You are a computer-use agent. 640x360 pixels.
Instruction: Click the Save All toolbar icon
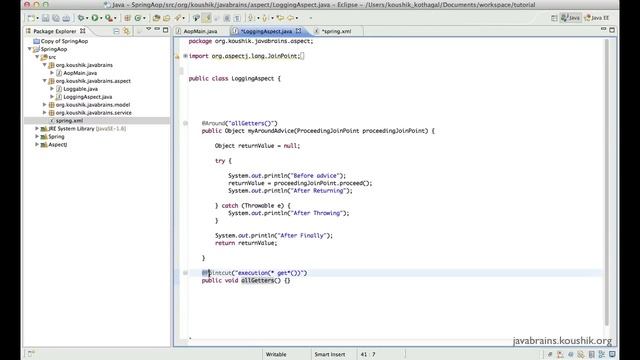[x=56, y=18]
